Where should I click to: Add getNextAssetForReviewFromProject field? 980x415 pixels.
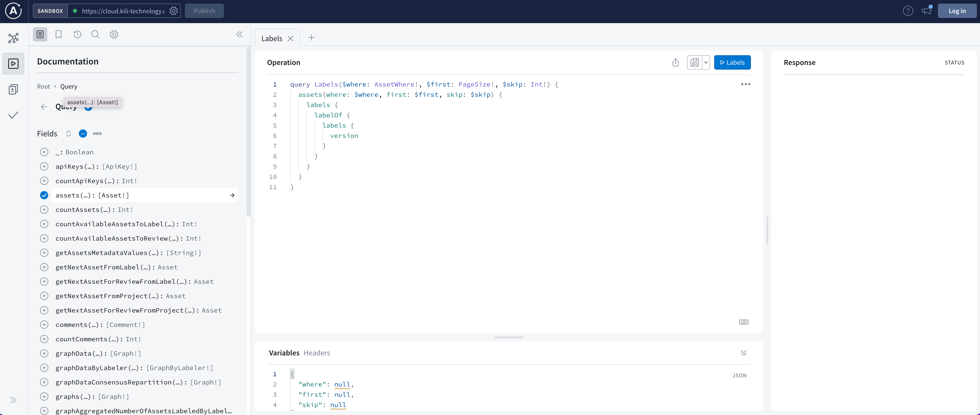[x=44, y=310]
